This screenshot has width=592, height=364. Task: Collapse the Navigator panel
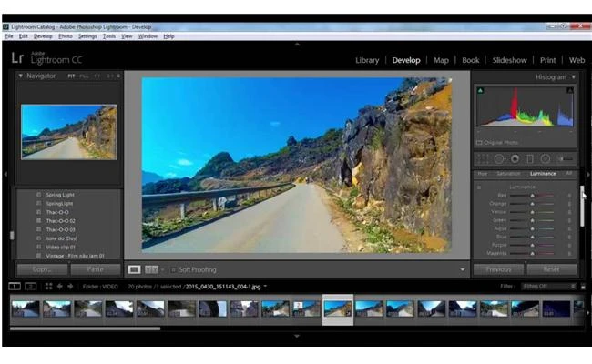[21, 76]
